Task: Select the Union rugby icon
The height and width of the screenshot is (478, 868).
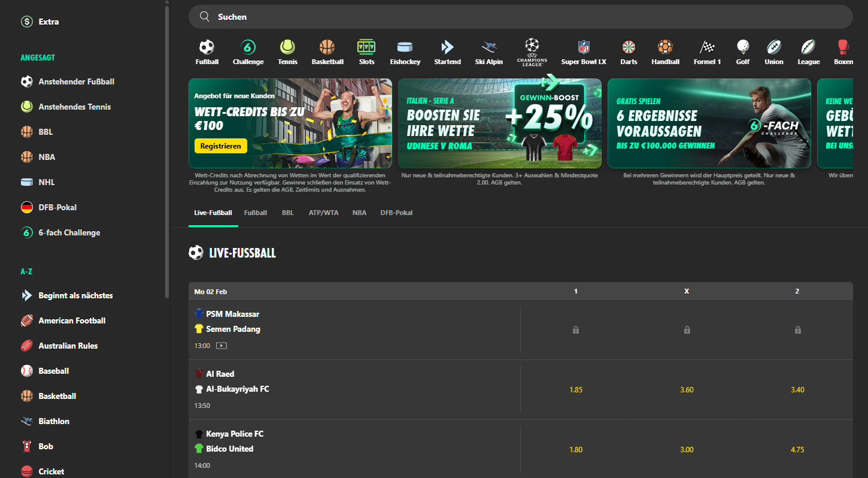Action: 774,47
